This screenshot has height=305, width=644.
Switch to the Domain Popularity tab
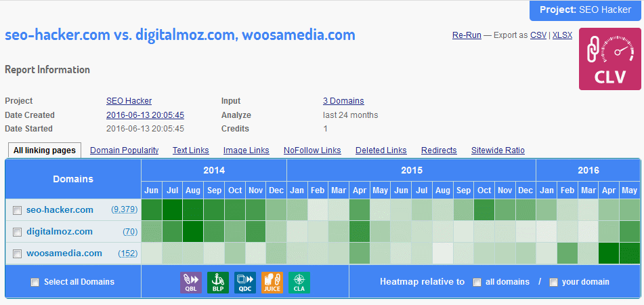[124, 150]
